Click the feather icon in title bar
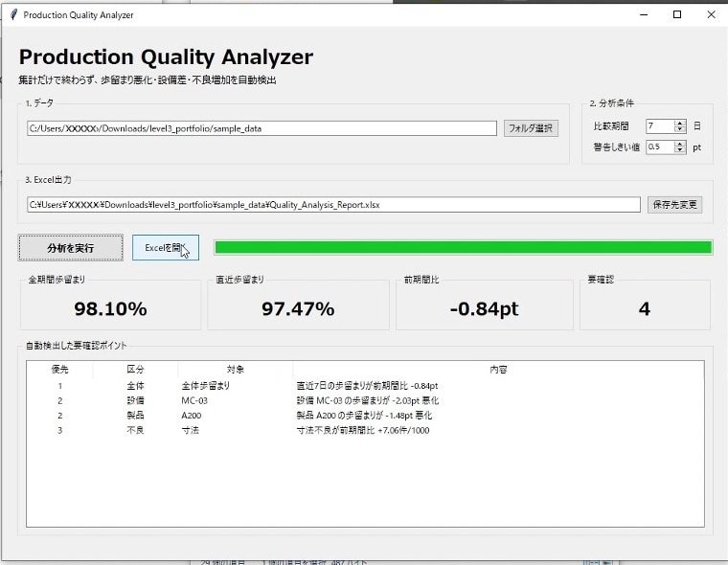728x565 pixels. [14, 14]
